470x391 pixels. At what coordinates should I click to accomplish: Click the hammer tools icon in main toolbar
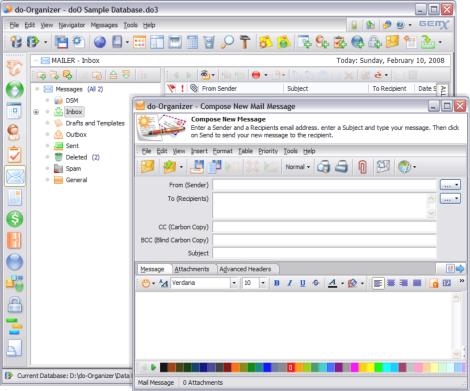pyautogui.click(x=245, y=42)
